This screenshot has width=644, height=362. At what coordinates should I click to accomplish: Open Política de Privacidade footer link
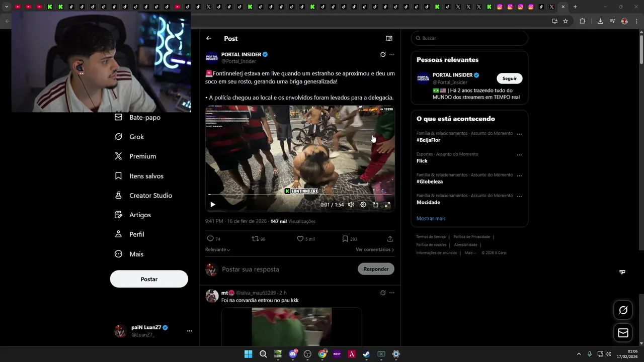[x=471, y=237]
